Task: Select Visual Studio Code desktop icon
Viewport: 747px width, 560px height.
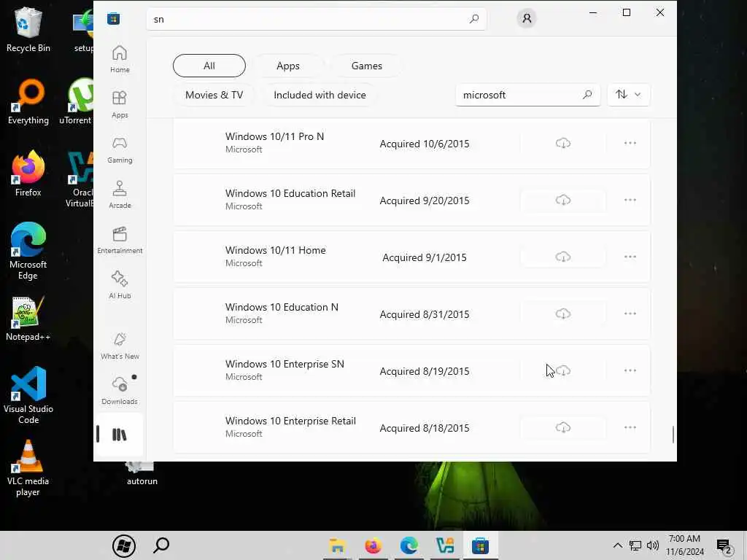Action: (28, 395)
